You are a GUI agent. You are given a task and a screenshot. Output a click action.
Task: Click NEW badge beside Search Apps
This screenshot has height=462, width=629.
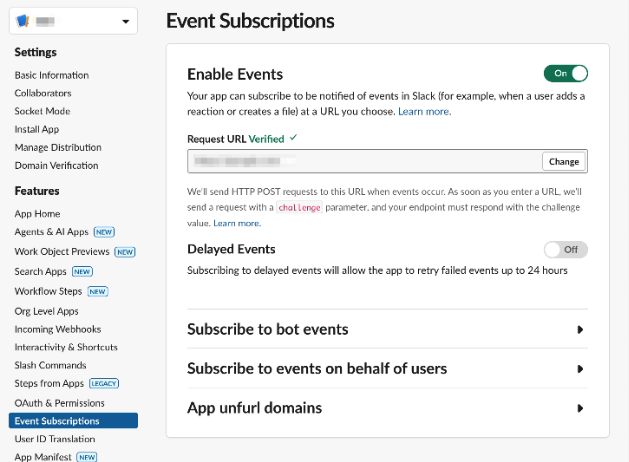pyautogui.click(x=82, y=272)
